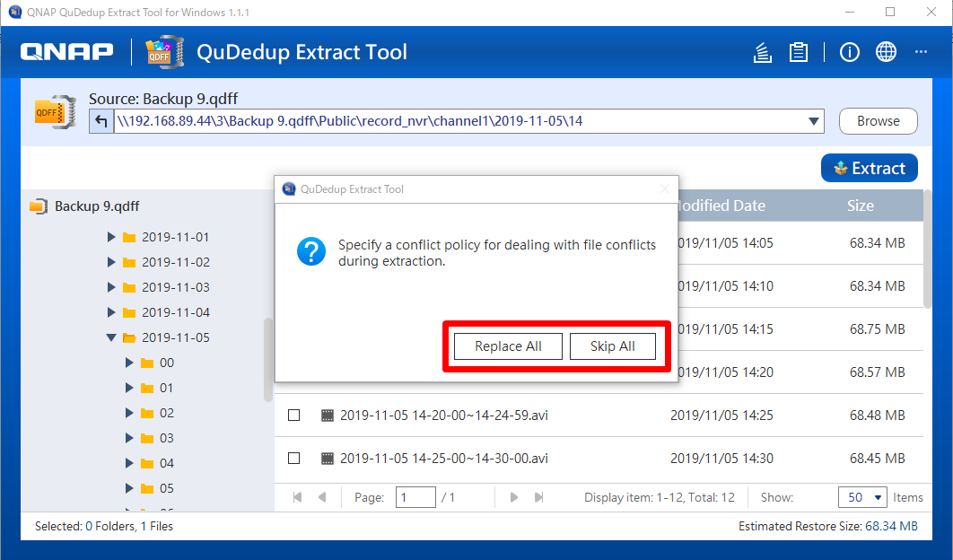Select the open 2019-11-05 folder icon
The height and width of the screenshot is (560, 953).
click(129, 337)
